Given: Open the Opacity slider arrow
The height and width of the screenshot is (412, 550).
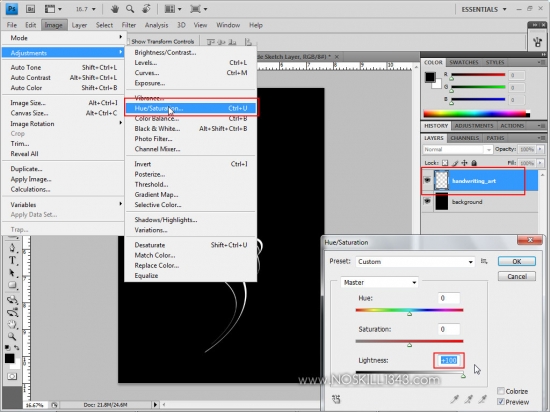Looking at the screenshot, I should [x=540, y=149].
